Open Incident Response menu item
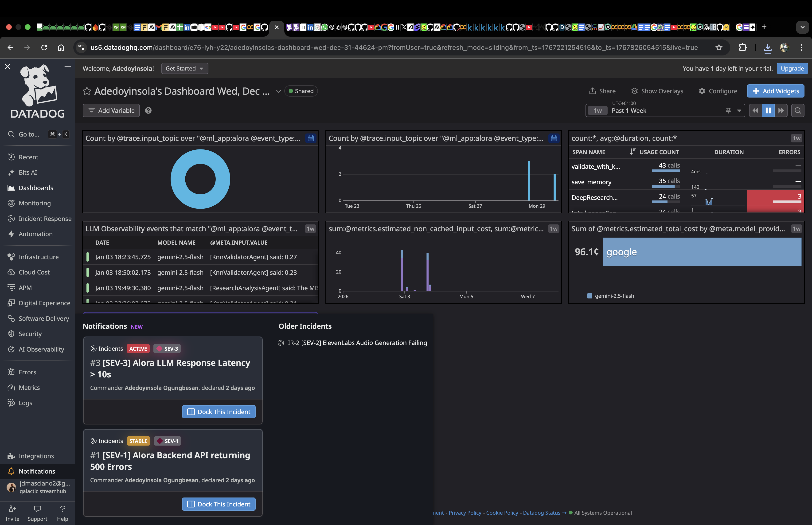812x525 pixels. click(45, 219)
